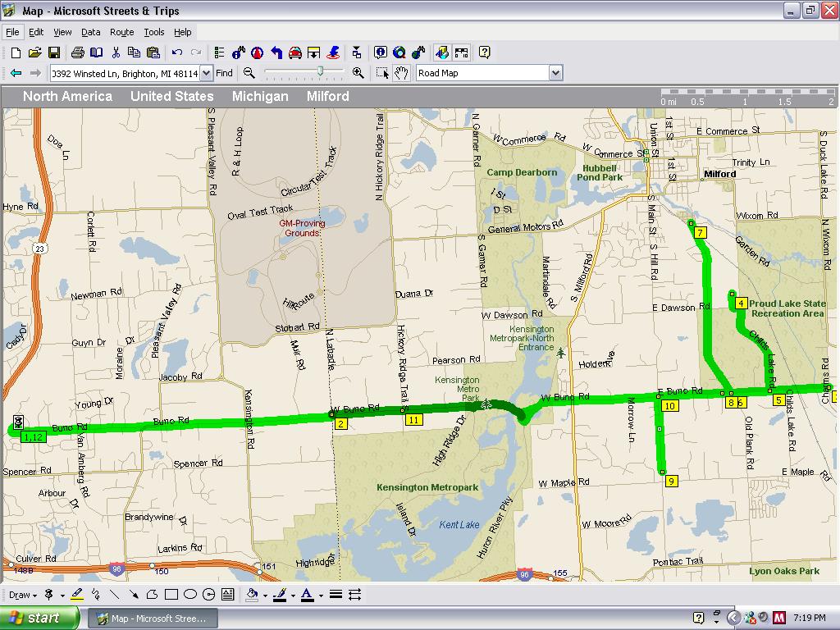Click the line color pen swatch
Viewport: 840px width, 630px height.
tap(280, 595)
